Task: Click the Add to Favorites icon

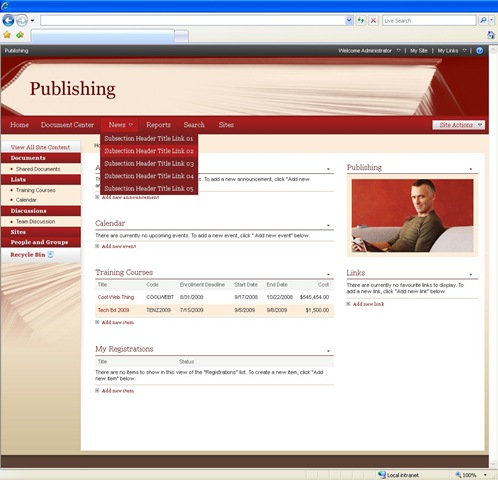Action: click(x=20, y=35)
